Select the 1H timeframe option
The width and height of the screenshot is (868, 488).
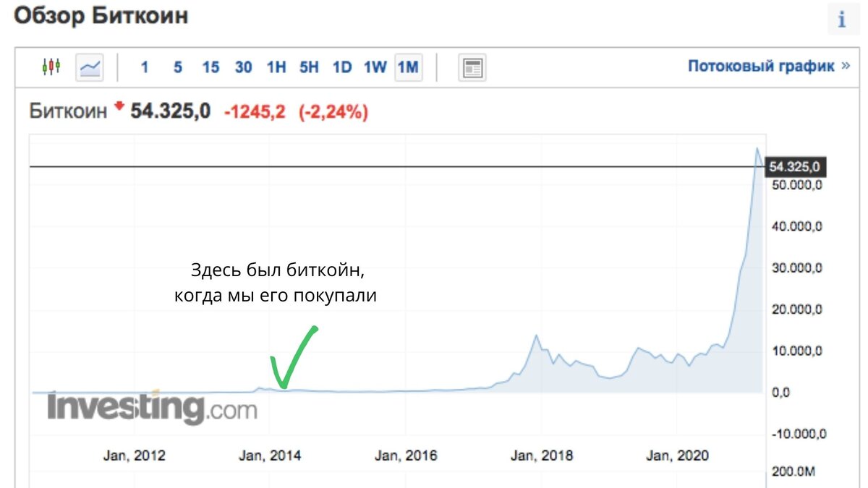click(278, 67)
